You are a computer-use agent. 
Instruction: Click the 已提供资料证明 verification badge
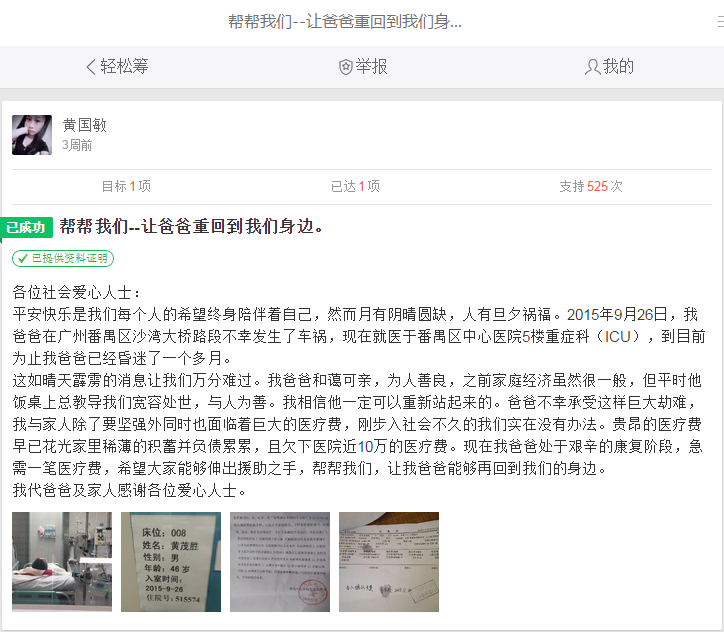click(x=63, y=258)
